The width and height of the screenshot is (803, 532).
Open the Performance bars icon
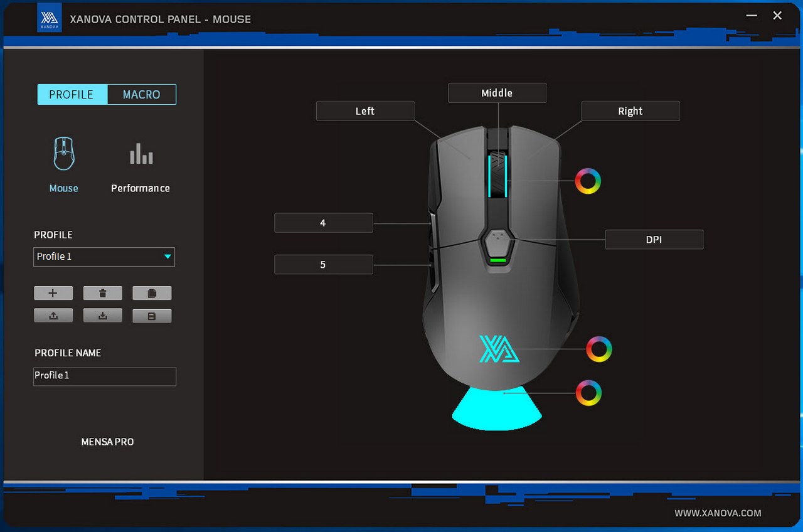pos(141,154)
